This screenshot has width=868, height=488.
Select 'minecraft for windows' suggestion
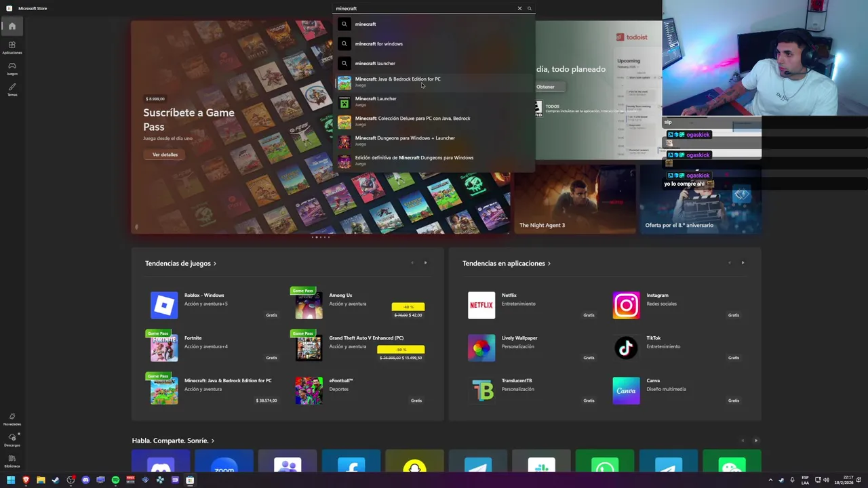(434, 43)
